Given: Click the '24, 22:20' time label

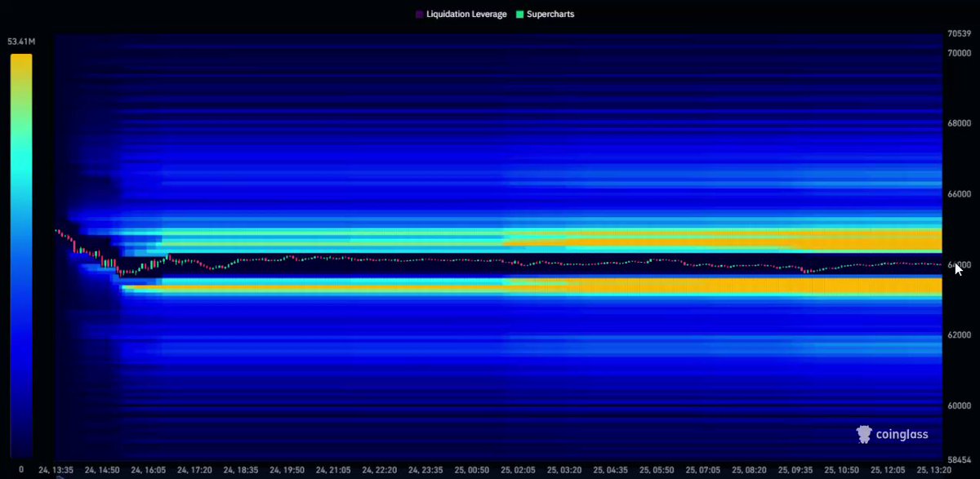Looking at the screenshot, I should (381, 470).
